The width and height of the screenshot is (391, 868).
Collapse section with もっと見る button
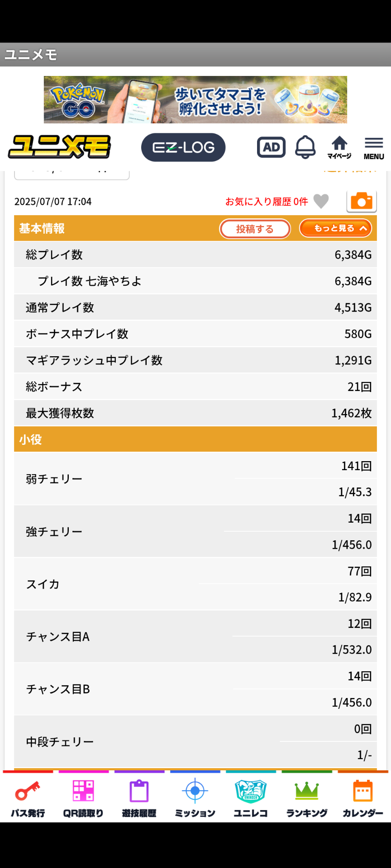[335, 228]
